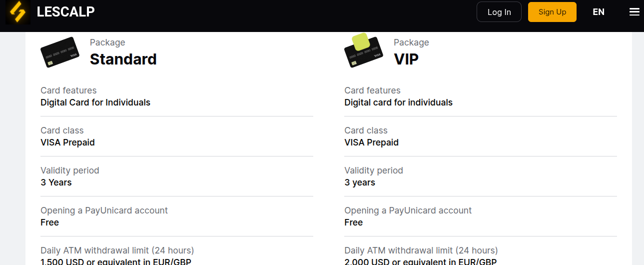Click Opening a PayUnicard account label in Standard
This screenshot has width=644, height=265.
click(104, 210)
